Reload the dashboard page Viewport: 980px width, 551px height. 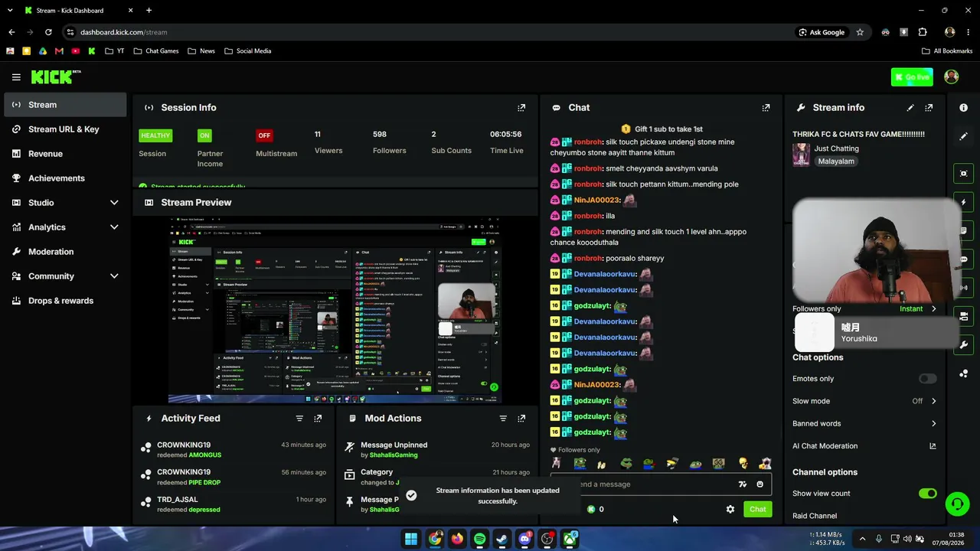click(x=48, y=32)
